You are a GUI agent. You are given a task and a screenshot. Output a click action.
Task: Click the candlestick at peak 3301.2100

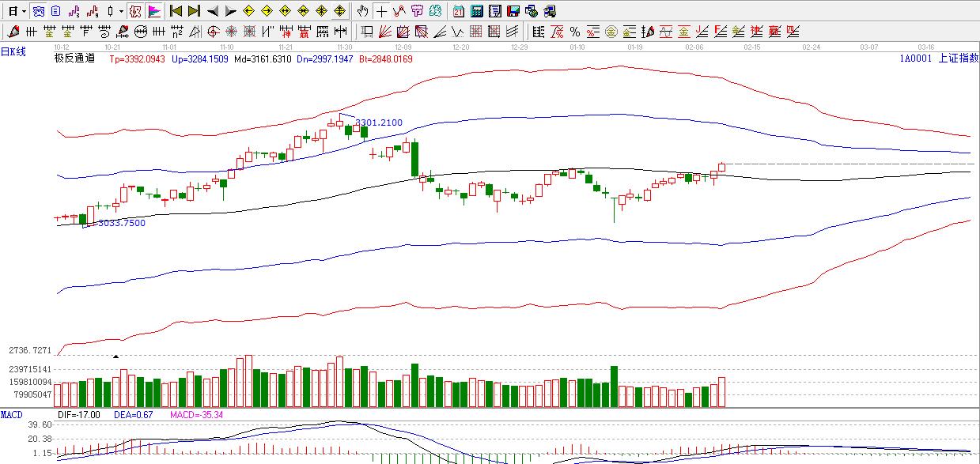[x=339, y=122]
